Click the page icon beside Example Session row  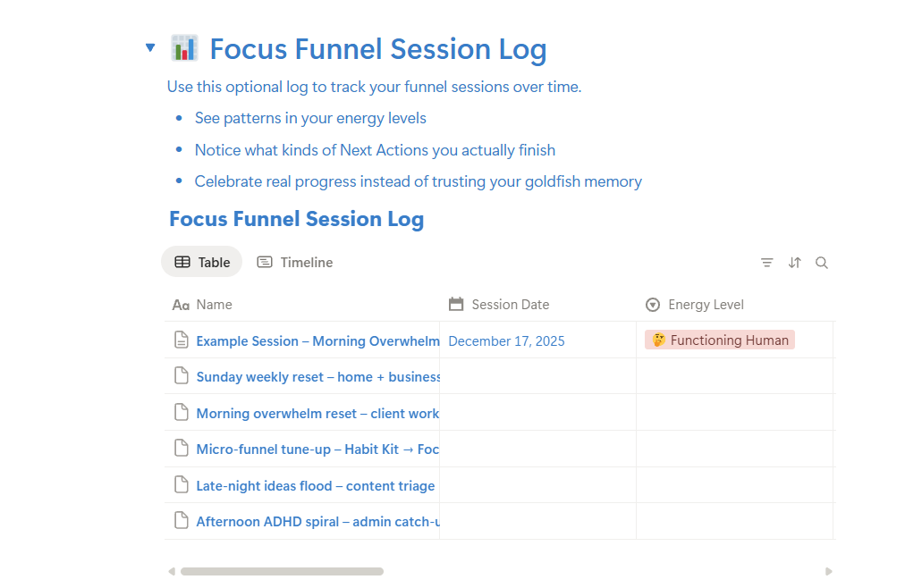point(182,340)
